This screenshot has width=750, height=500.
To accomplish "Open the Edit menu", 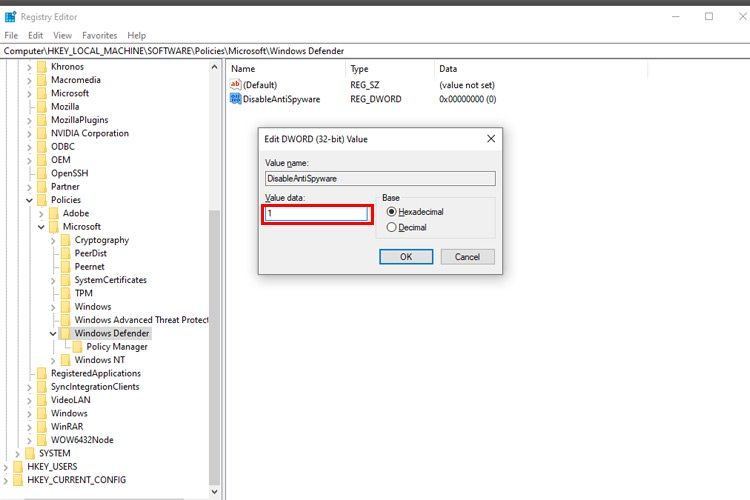I will 35,35.
